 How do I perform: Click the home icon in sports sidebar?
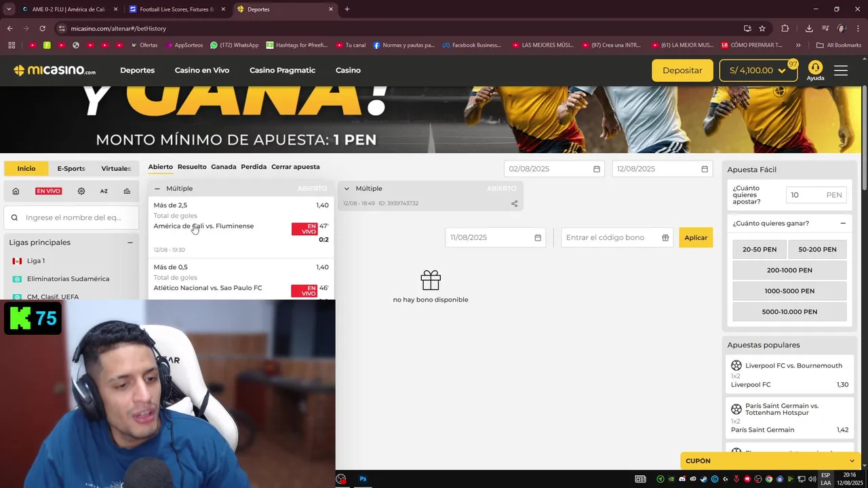pos(16,191)
